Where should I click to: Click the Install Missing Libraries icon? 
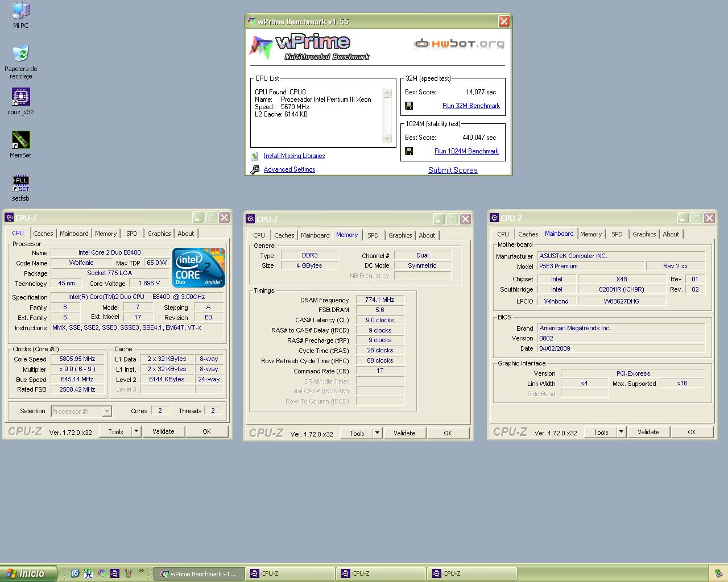pos(255,156)
